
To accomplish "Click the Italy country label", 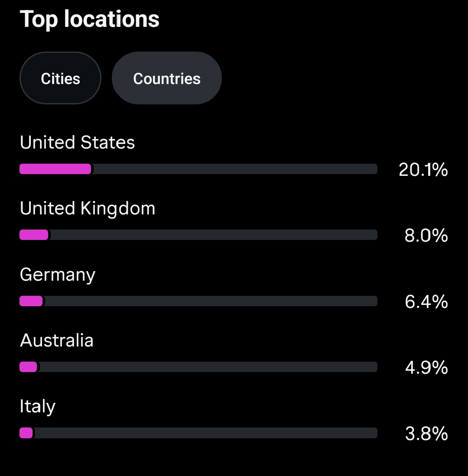I will [38, 406].
